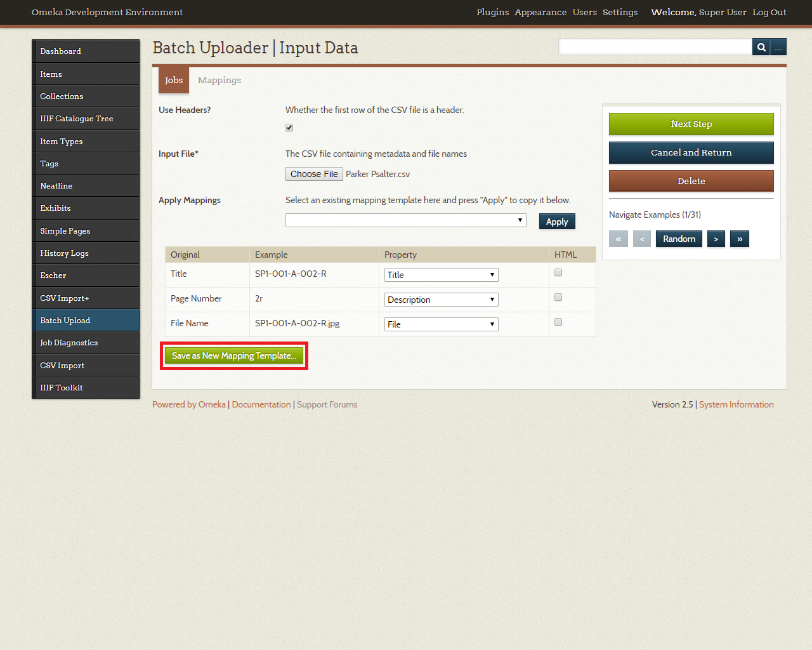
Task: Go to first example with double-left arrow
Action: [618, 239]
